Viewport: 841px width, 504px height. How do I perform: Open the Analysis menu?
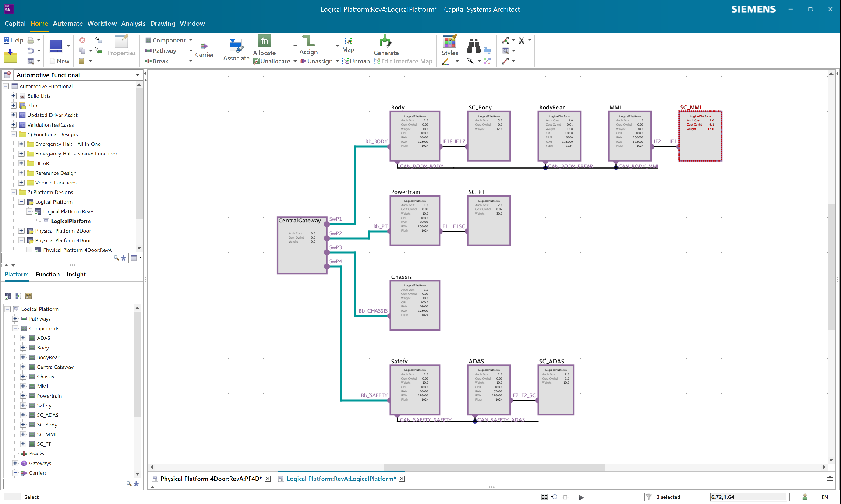(x=133, y=23)
